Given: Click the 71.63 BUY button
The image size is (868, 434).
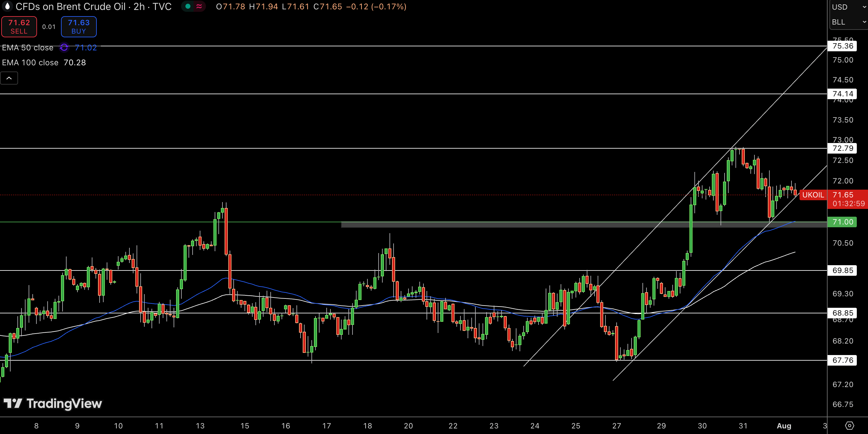Looking at the screenshot, I should tap(78, 27).
